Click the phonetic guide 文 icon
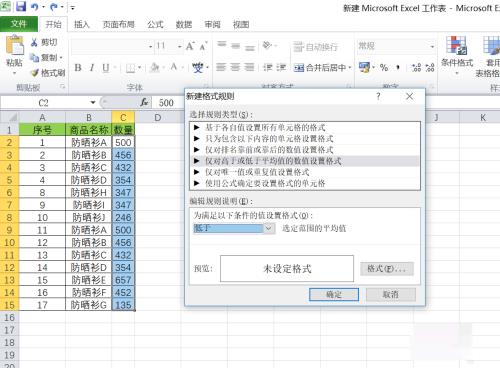 click(198, 68)
